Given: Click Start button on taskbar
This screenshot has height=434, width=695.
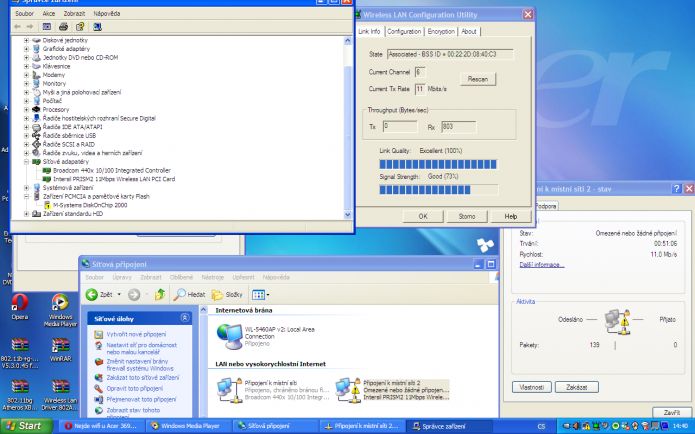Looking at the screenshot, I should click(26, 426).
